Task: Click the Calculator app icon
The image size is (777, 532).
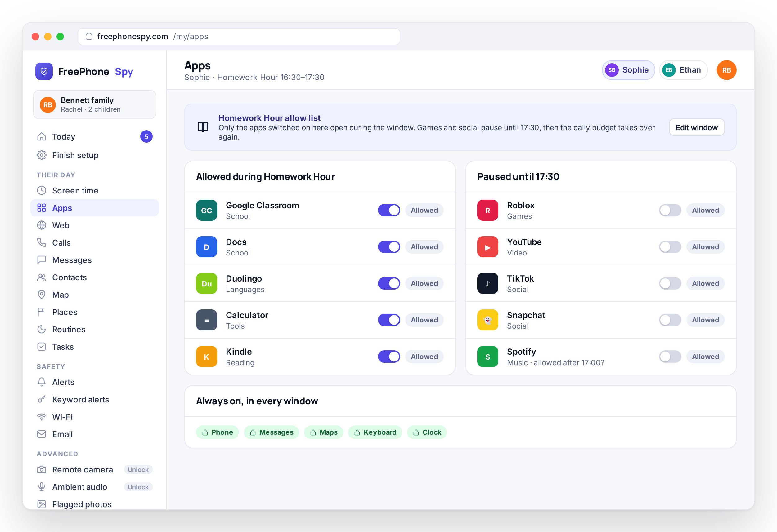Action: coord(207,320)
